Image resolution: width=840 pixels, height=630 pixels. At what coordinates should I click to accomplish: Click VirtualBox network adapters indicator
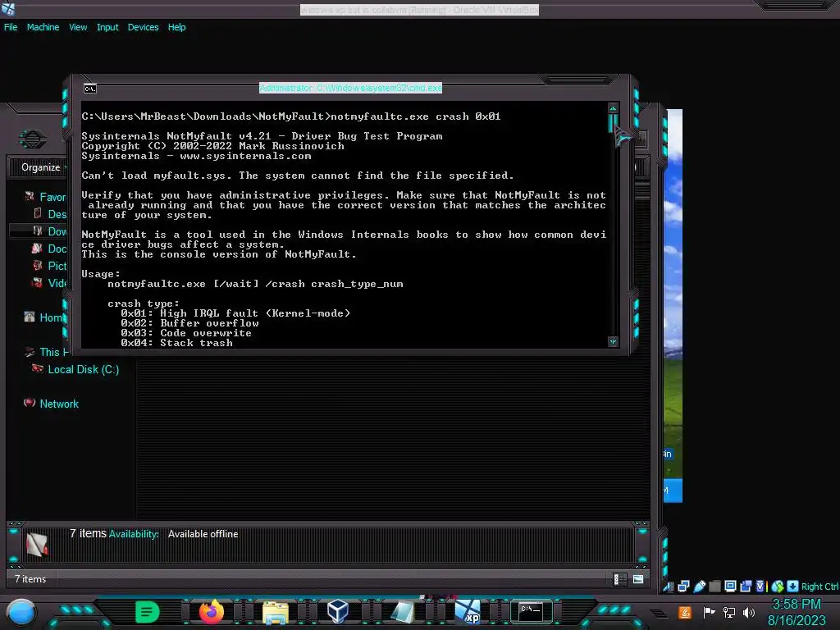(x=683, y=587)
